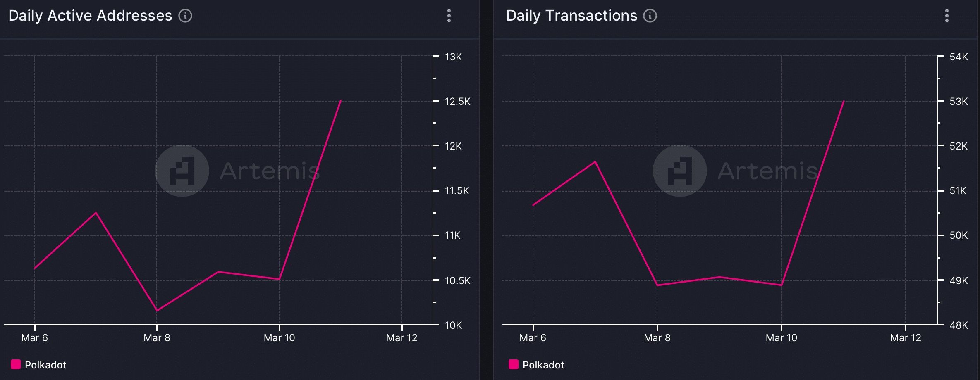Viewport: 980px width, 380px height.
Task: Expand options from the Daily Transactions kebab menu
Action: pos(947,16)
